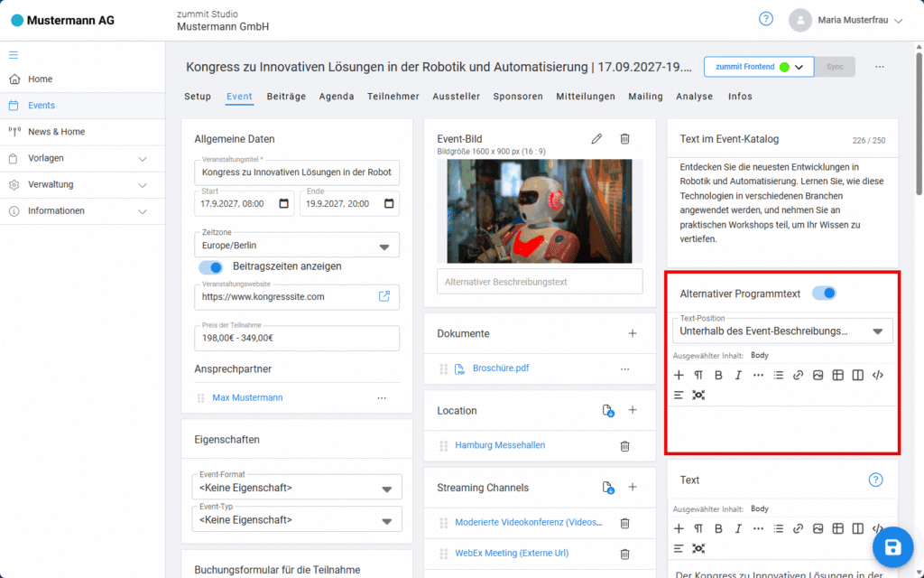Delete the Event-Bild using the trash icon

point(624,139)
